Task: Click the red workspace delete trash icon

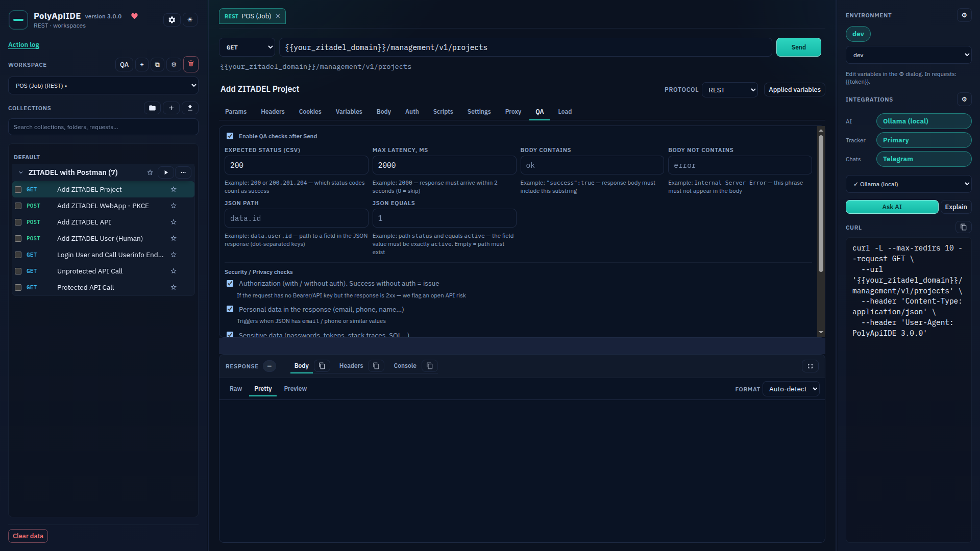Action: (x=191, y=64)
